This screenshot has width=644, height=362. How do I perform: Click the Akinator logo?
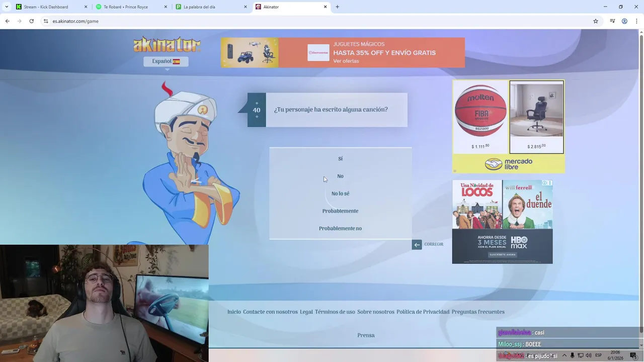point(167,45)
